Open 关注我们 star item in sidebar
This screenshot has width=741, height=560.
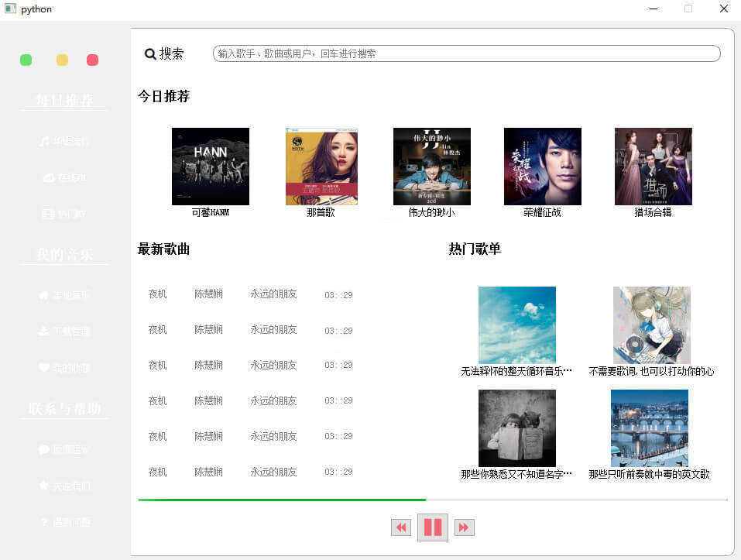pos(64,486)
